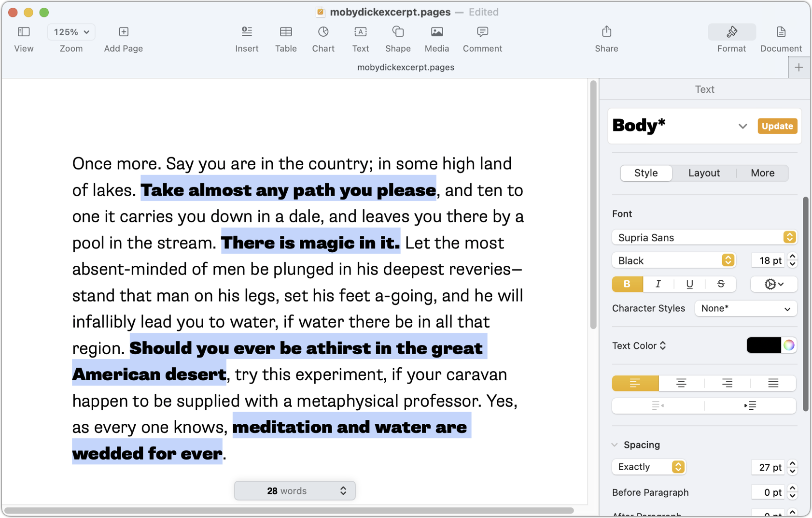Toggle italic formatting
Screen dimensions: 812x518
tap(658, 284)
